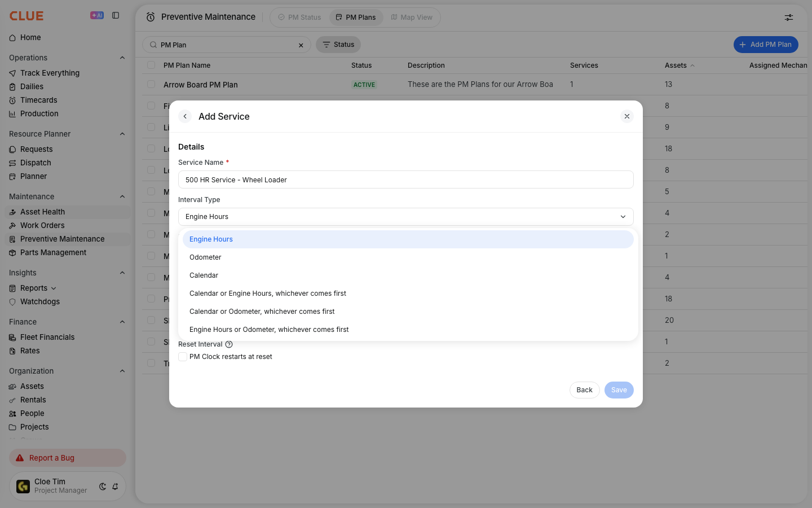Screen dimensions: 812x508
Task: Sort by the Assets column
Action: [x=679, y=65]
